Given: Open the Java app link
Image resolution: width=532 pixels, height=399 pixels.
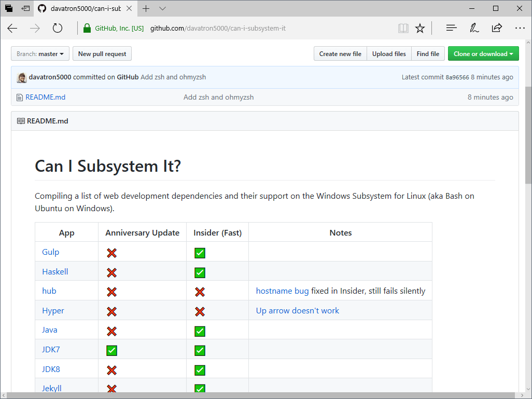Looking at the screenshot, I should [50, 330].
